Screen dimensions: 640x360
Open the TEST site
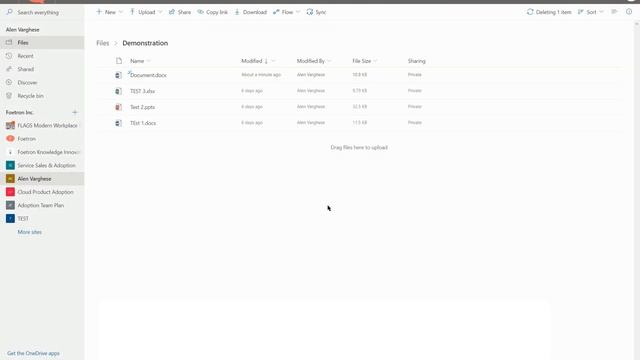point(42,218)
